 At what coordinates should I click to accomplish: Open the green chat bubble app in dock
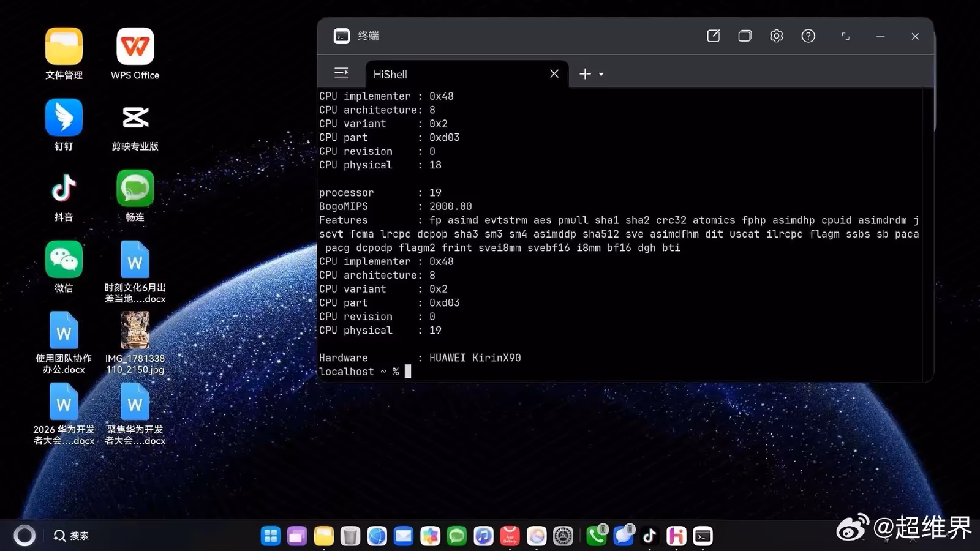pyautogui.click(x=457, y=536)
